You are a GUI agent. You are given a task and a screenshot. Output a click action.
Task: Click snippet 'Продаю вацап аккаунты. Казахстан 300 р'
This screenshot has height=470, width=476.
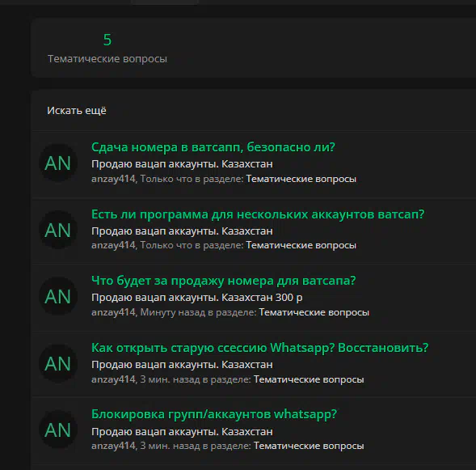click(x=196, y=298)
